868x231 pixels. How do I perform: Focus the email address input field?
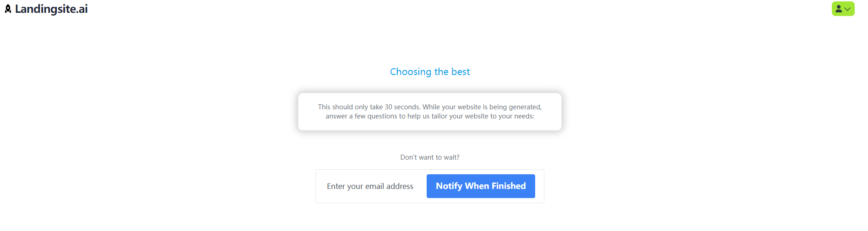(370, 186)
